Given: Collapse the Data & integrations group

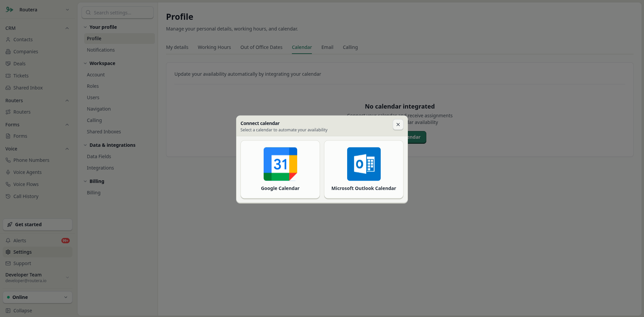Looking at the screenshot, I should 85,145.
